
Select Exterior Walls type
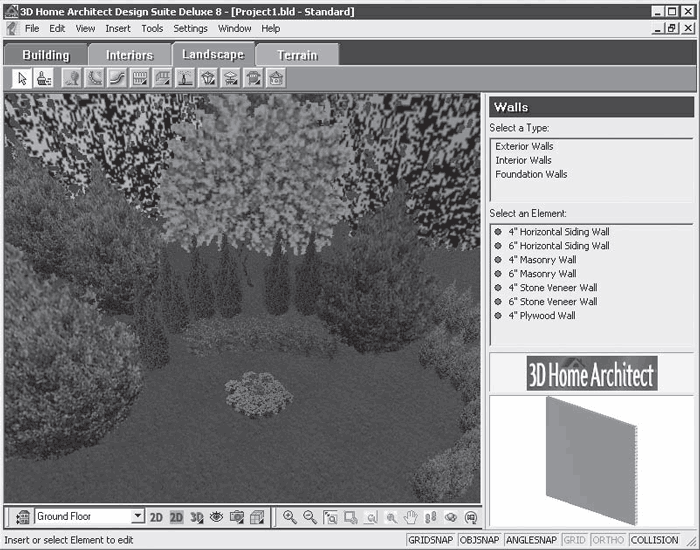(524, 146)
